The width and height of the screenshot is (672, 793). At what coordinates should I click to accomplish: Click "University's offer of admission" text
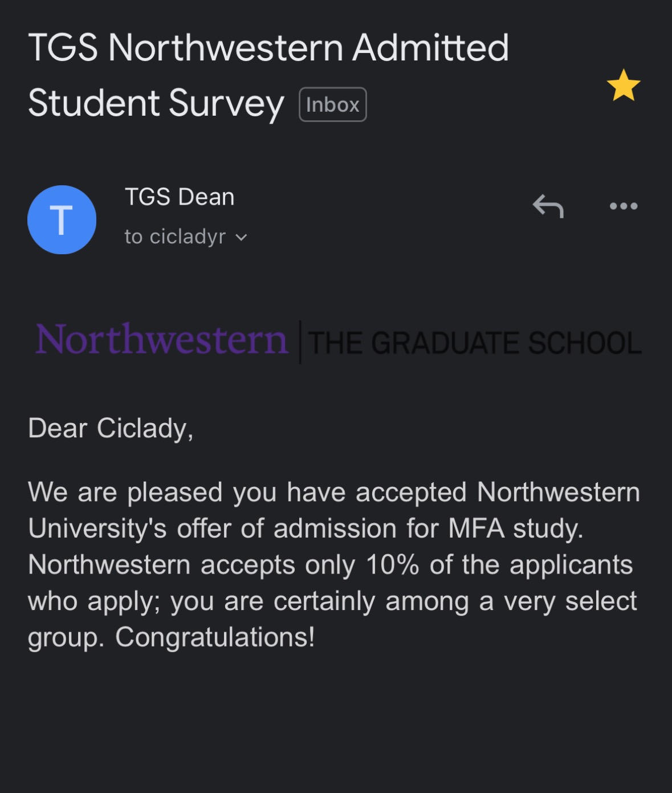(x=212, y=528)
